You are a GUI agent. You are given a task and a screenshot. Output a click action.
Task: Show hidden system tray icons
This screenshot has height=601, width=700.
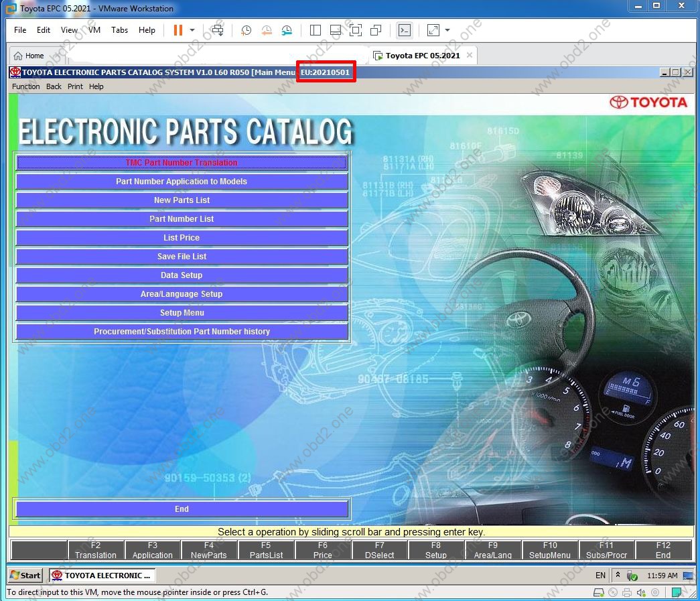pyautogui.click(x=618, y=575)
